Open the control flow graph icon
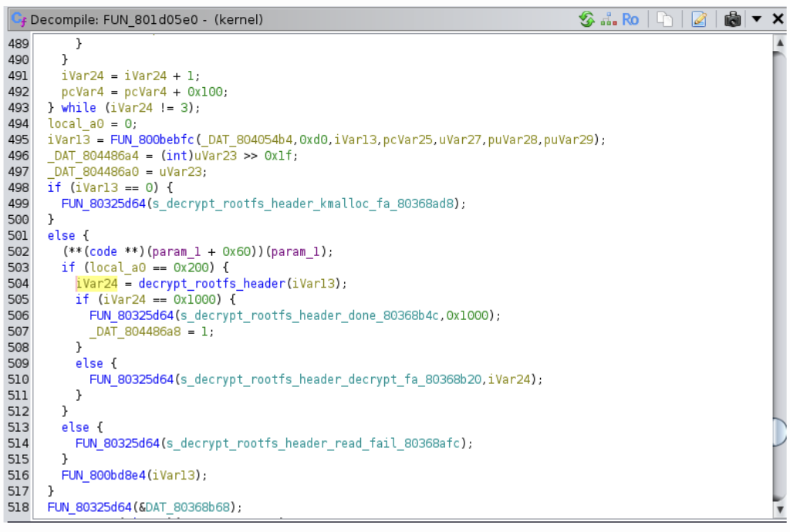 point(609,19)
